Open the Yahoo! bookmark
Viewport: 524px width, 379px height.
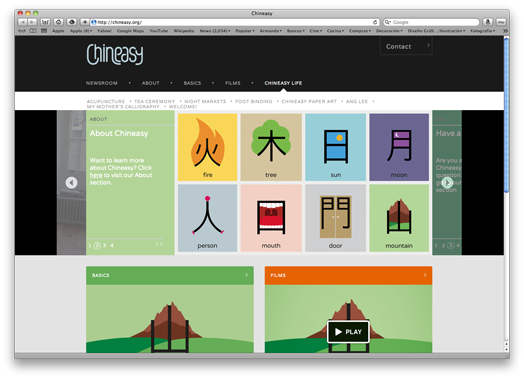pos(104,31)
